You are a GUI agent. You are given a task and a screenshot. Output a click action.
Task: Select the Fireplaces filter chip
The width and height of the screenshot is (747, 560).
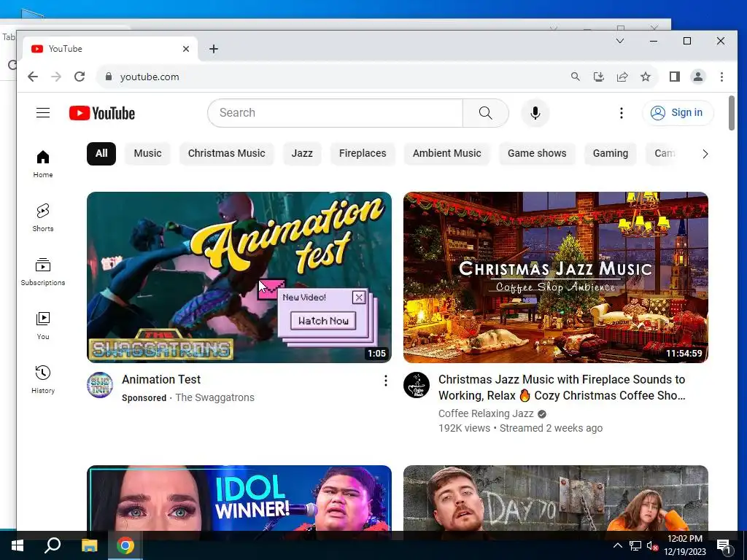(363, 153)
